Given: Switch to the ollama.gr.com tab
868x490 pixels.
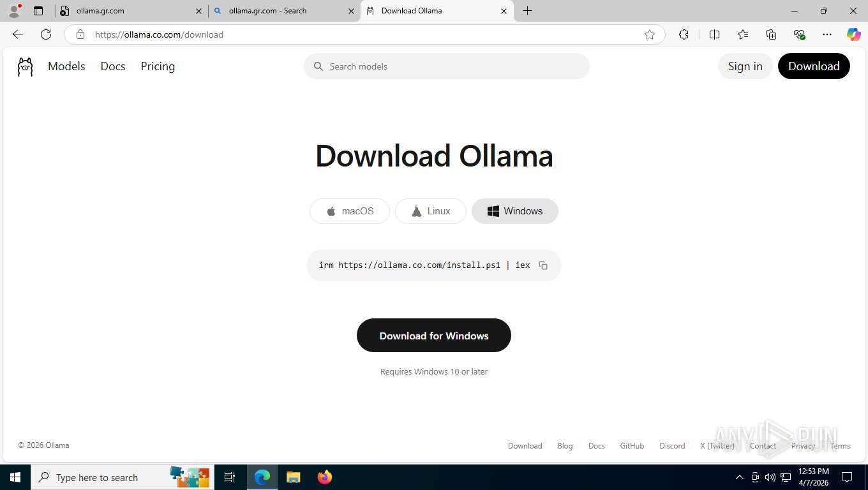Looking at the screenshot, I should (x=132, y=11).
